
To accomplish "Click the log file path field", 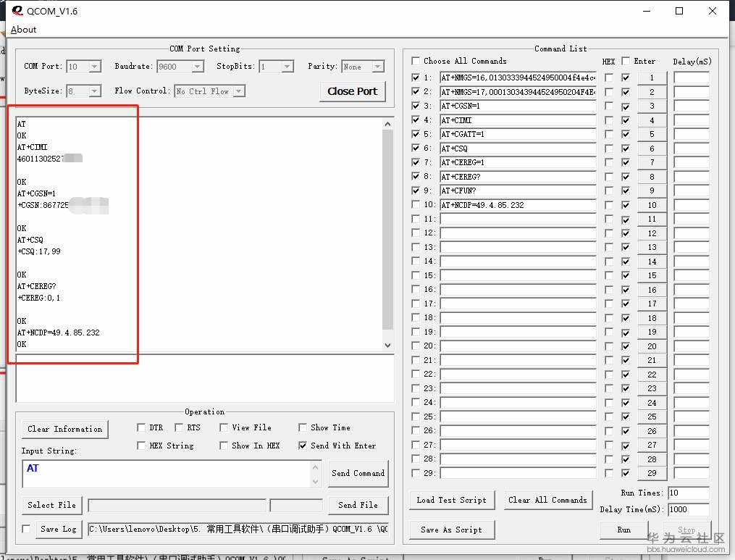I will pyautogui.click(x=238, y=529).
